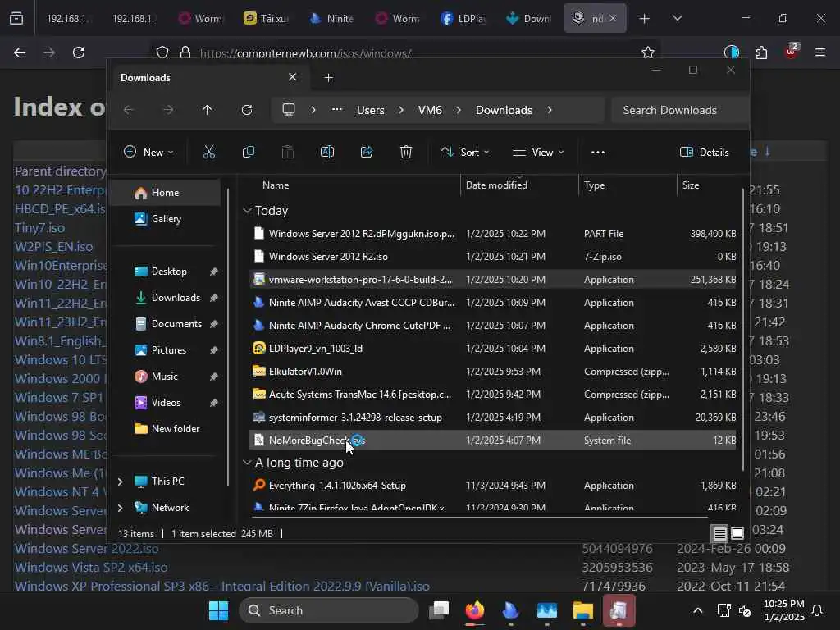This screenshot has width=840, height=630.
Task: Click the Copy icon in Explorer toolbar
Action: [249, 152]
